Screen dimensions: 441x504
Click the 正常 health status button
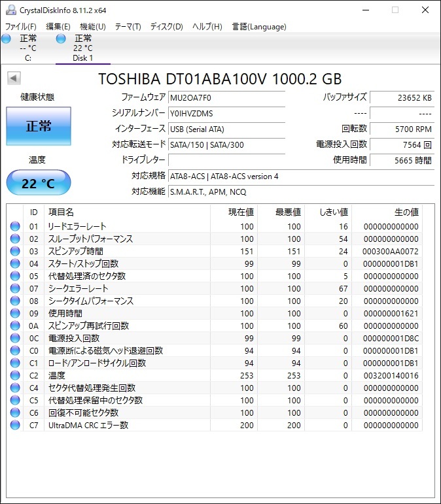tap(38, 126)
